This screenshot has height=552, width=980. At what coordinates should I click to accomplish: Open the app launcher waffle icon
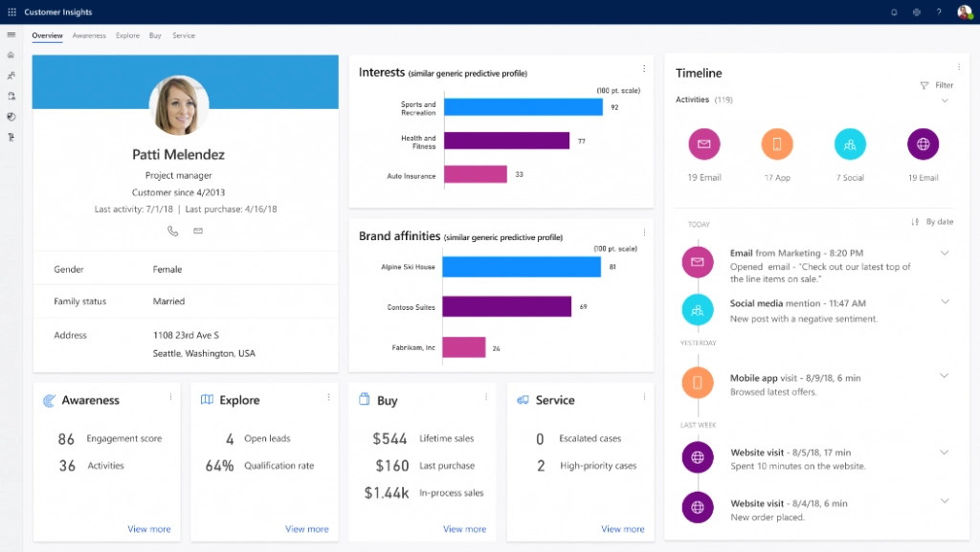(x=11, y=11)
